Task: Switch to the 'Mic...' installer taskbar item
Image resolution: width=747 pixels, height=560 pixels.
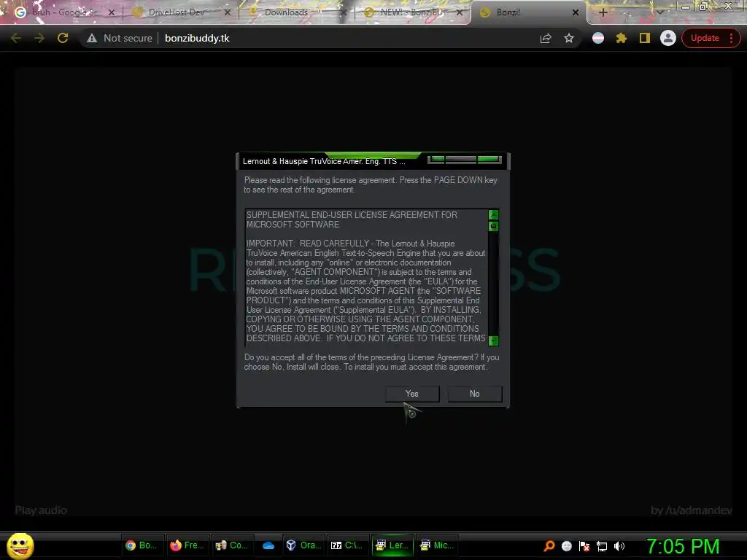Action: pyautogui.click(x=437, y=545)
